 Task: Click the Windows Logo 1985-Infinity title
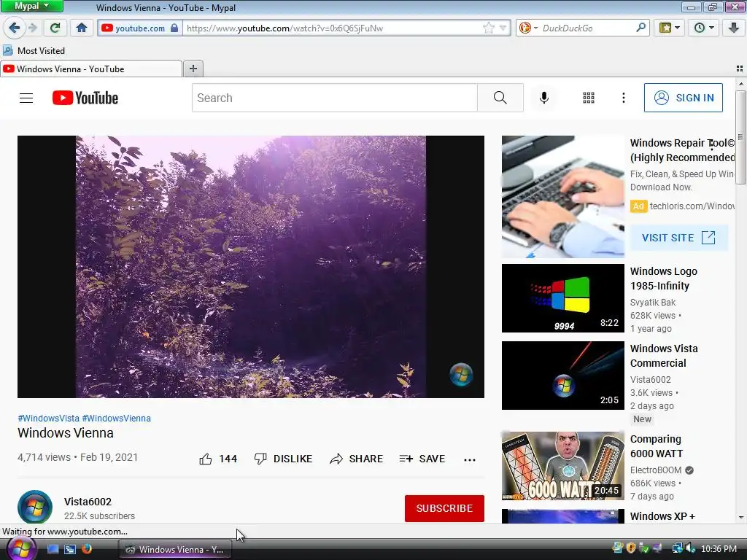pyautogui.click(x=664, y=279)
